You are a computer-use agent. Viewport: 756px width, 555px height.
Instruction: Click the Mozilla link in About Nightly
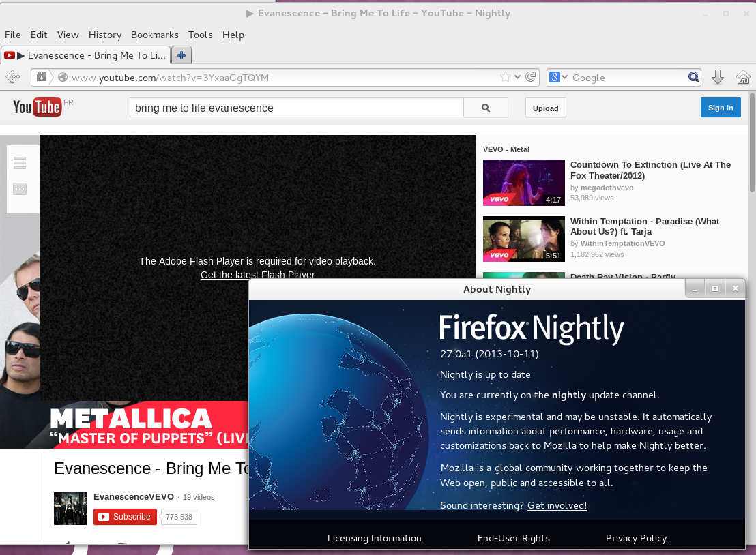tap(456, 468)
